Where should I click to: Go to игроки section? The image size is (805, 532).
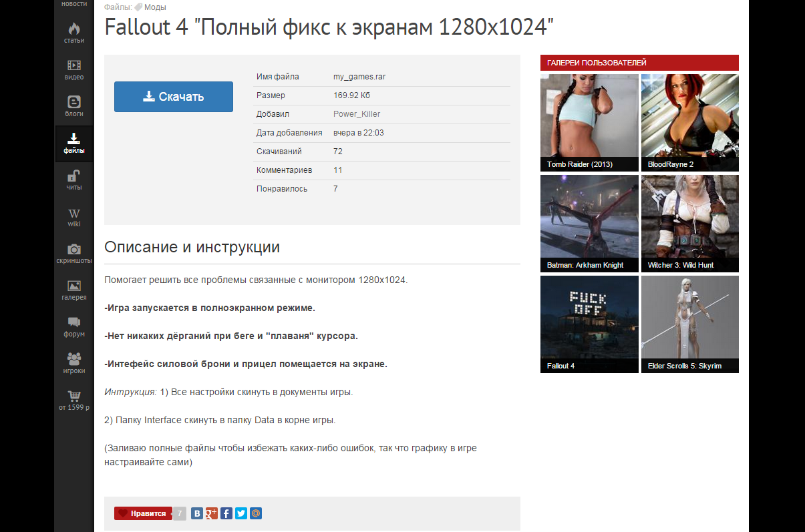point(74,364)
